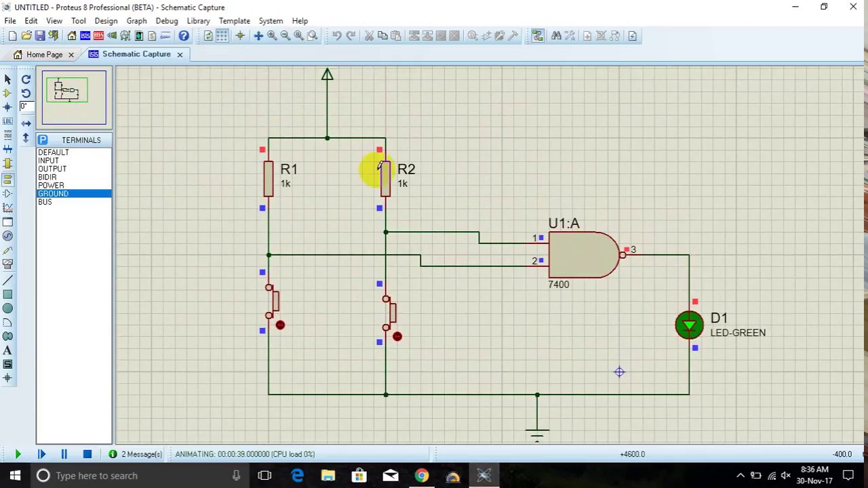Select the Selection Mode arrow tool
This screenshot has height=488, width=868.
tap(7, 79)
